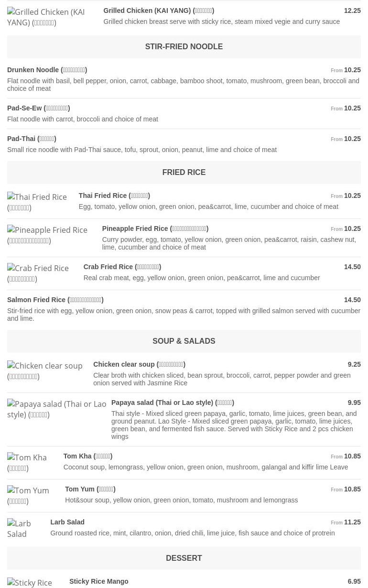Click the STIR-FRIED NOODLE section header
This screenshot has height=588, width=368.
(184, 47)
